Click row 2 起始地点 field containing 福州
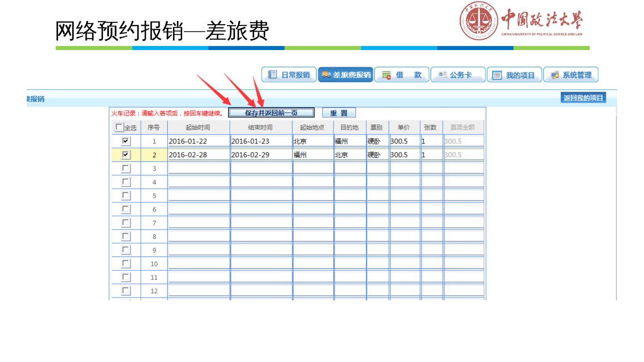Screen dimensions: 644x362 pos(314,155)
